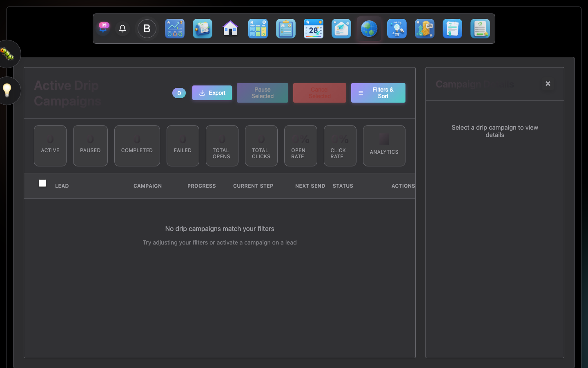
Task: Open the gold coins finance icon
Action: [425, 29]
